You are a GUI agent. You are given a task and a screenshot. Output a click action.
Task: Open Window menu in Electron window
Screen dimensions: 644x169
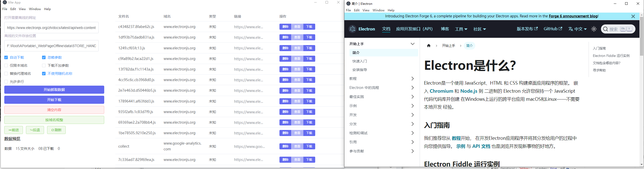(378, 10)
